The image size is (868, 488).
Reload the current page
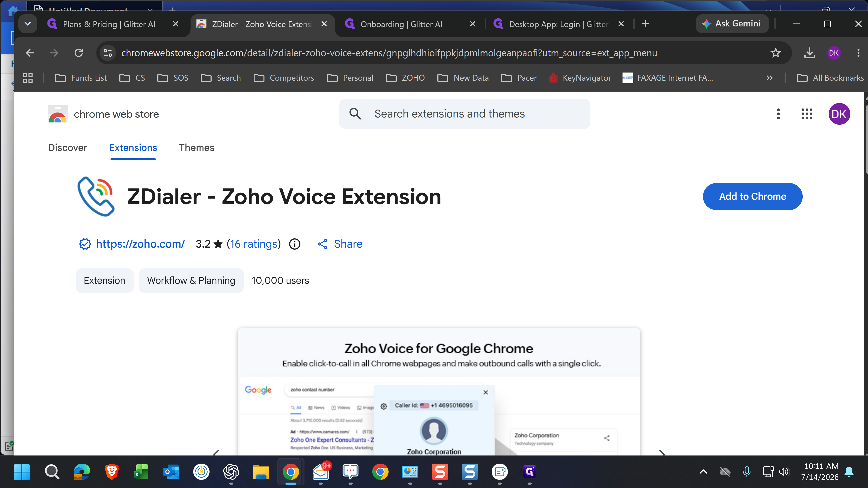coord(78,53)
